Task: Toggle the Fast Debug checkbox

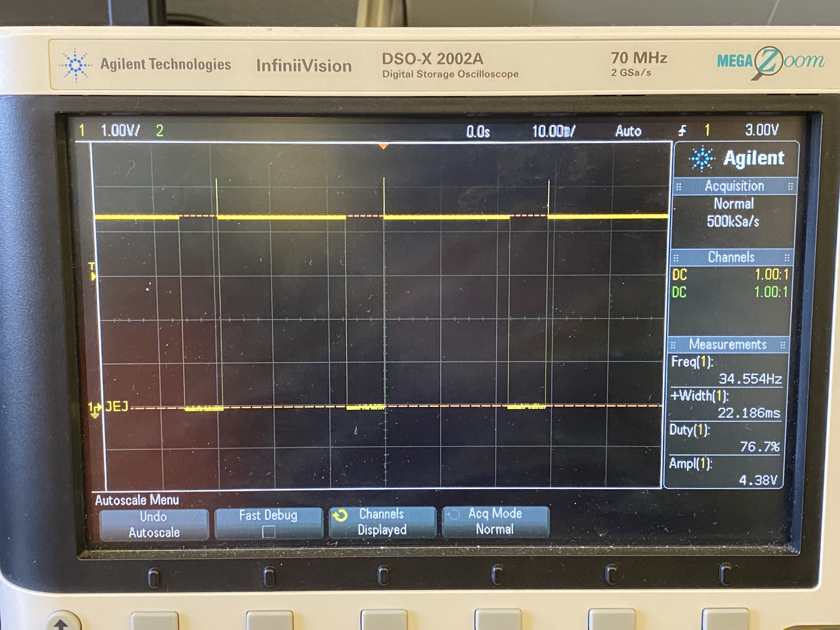Action: pos(269,532)
